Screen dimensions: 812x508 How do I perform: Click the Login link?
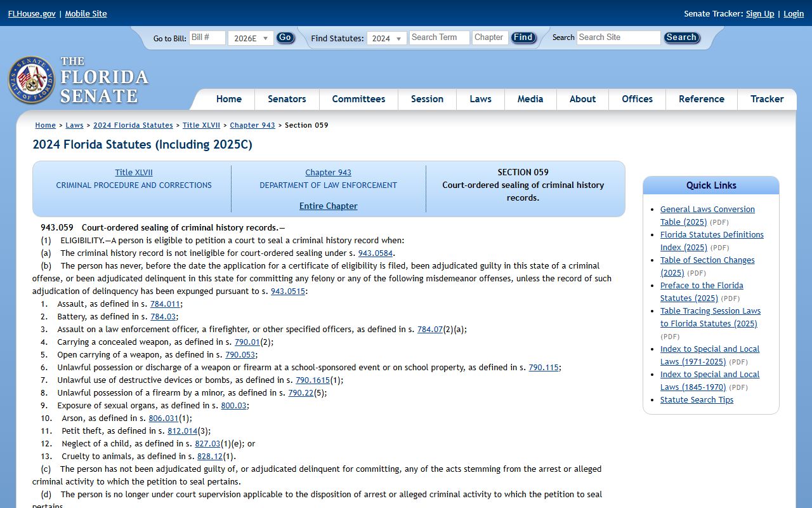click(794, 13)
